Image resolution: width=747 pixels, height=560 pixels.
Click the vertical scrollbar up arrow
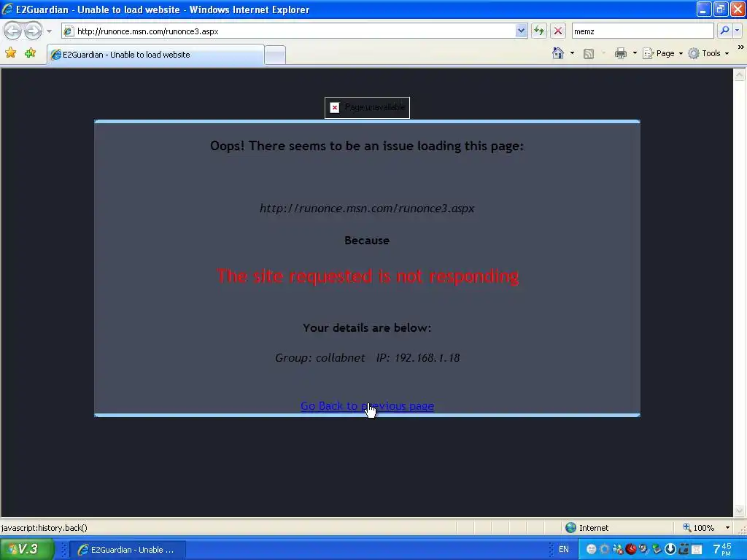click(x=740, y=75)
